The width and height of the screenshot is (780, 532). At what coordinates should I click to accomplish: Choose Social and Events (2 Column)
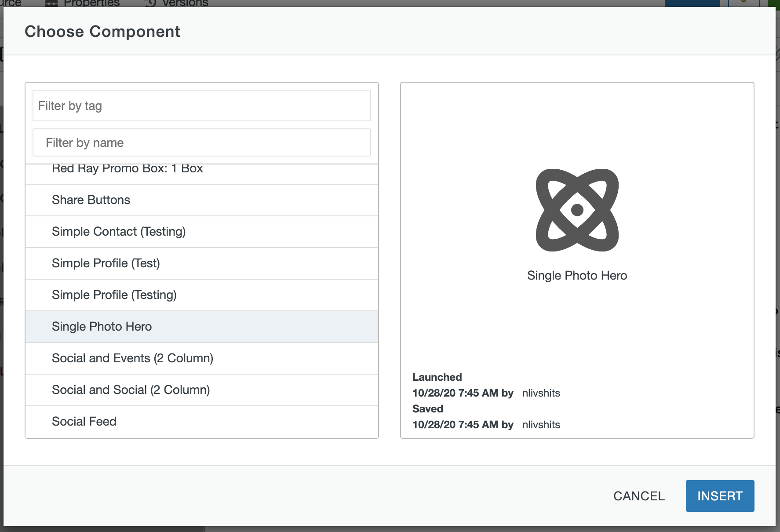point(132,358)
